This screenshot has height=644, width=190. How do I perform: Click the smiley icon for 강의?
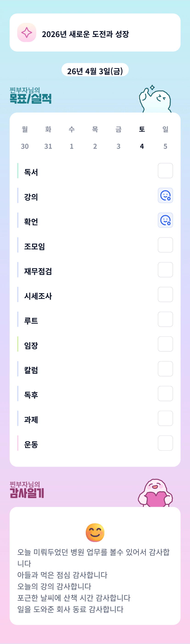point(165,195)
